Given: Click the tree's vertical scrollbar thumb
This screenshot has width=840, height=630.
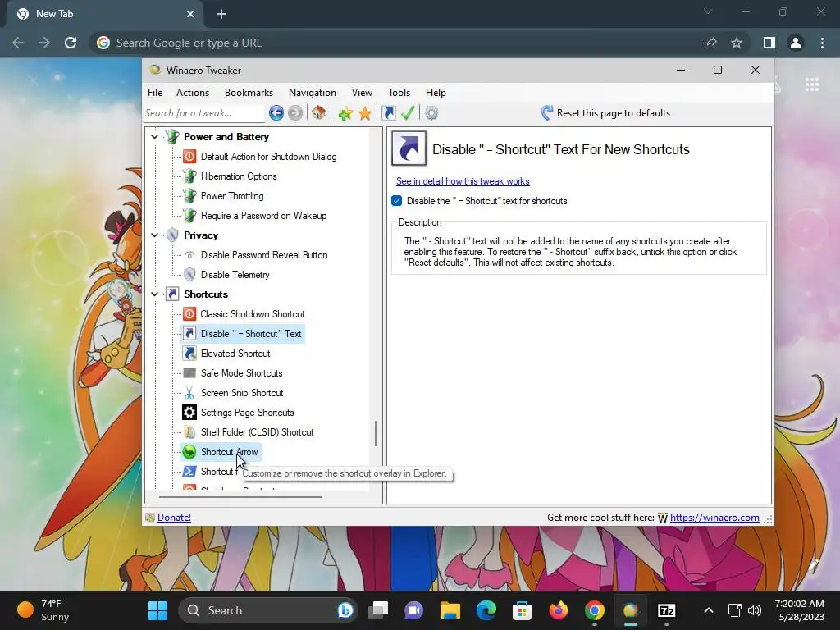Looking at the screenshot, I should click(x=376, y=433).
